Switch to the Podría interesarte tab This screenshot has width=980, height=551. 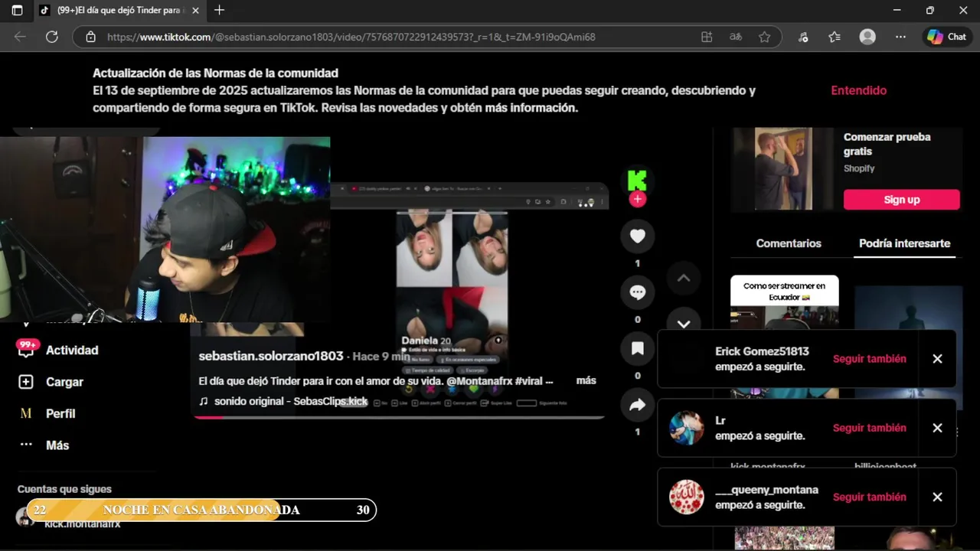(x=904, y=243)
